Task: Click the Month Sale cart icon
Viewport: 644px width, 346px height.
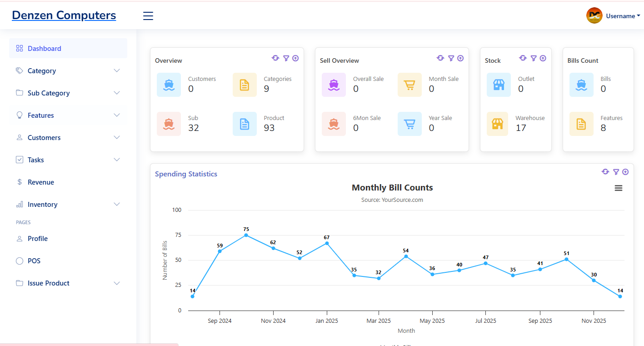Action: (x=409, y=85)
